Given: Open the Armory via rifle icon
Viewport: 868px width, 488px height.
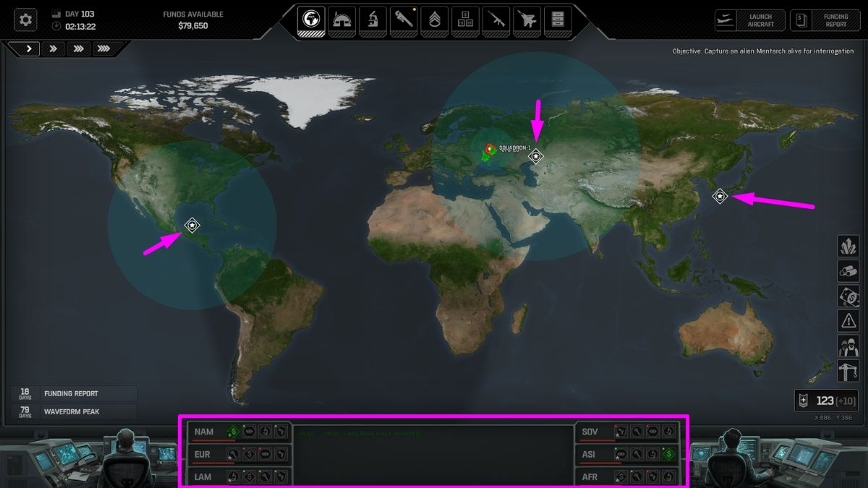Looking at the screenshot, I should click(495, 20).
